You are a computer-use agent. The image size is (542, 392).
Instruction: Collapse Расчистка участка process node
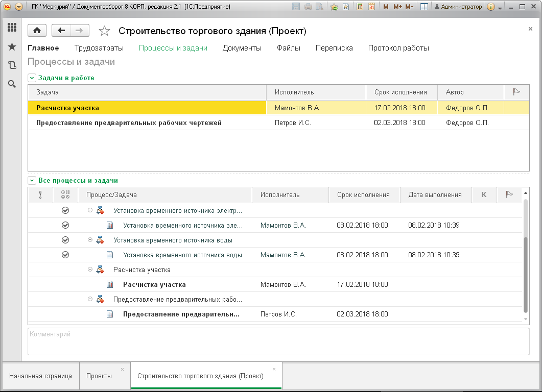90,269
